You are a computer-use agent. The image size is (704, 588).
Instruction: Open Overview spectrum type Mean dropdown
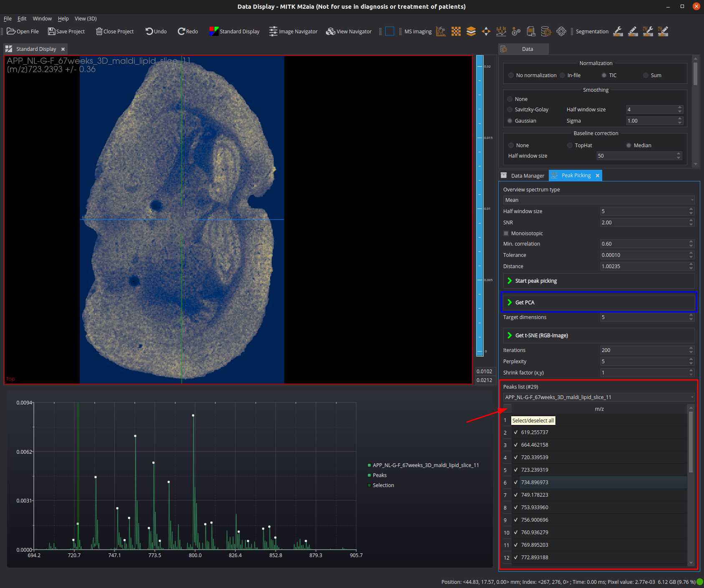(x=599, y=200)
